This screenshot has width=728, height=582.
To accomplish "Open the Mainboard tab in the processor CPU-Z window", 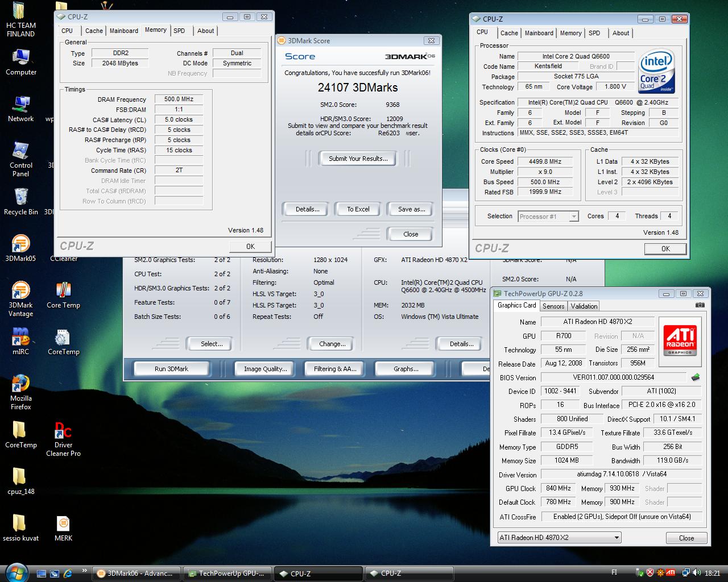I will coord(539,33).
